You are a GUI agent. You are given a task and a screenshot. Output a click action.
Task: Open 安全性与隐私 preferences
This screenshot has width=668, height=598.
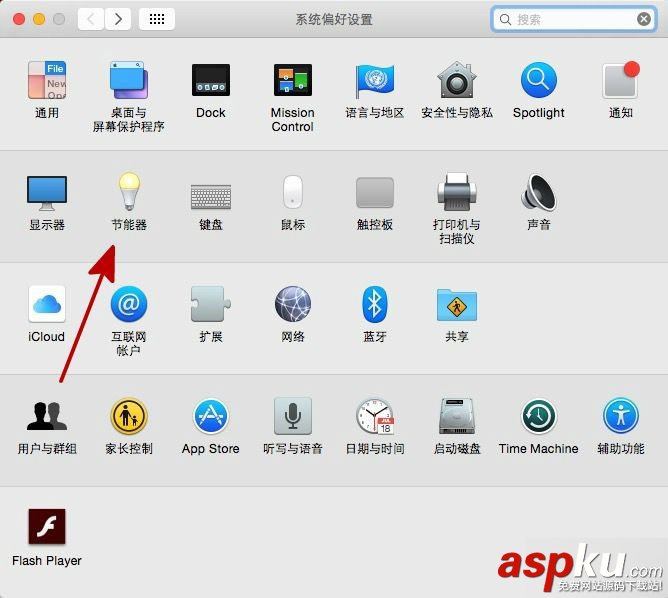(x=457, y=80)
